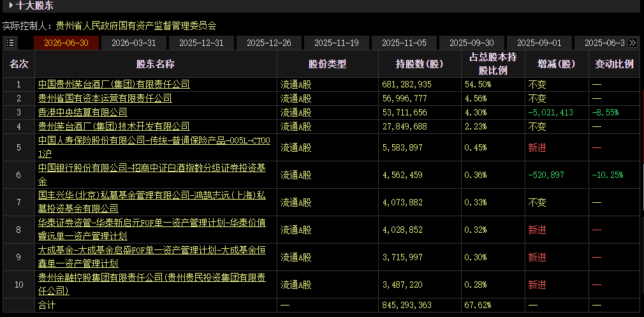Screen dimensions: 644x317
Task: Select holdings value 4,028,852
Action: point(402,230)
